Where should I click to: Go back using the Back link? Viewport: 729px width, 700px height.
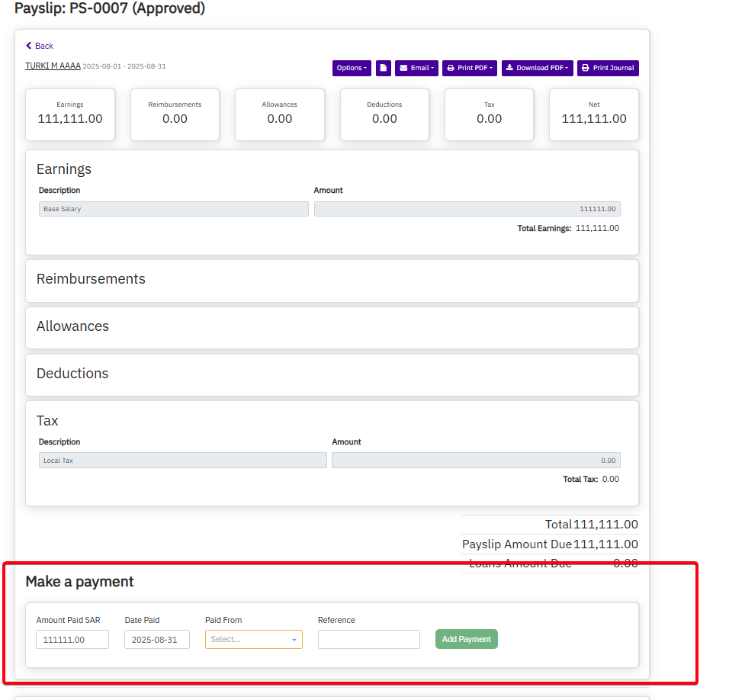tap(40, 46)
